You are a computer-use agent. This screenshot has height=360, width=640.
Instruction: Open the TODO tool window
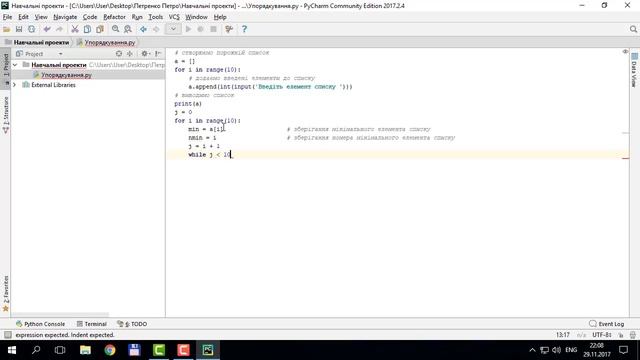(132, 324)
